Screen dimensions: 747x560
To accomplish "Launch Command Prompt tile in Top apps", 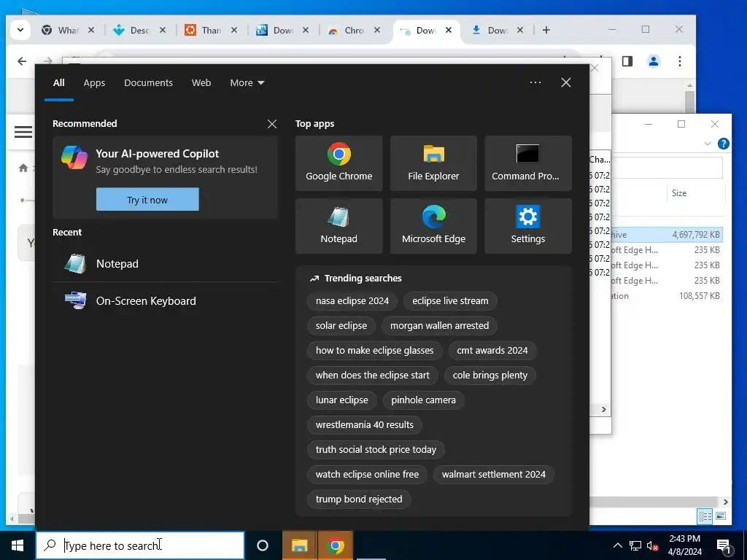I will point(528,163).
